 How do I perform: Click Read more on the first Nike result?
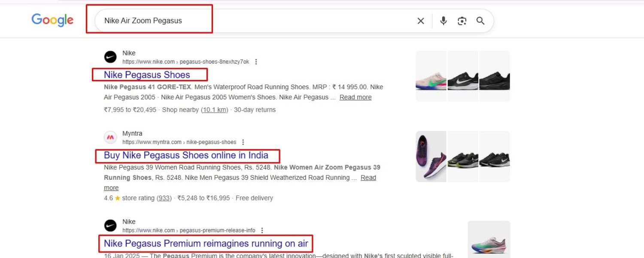[x=355, y=97]
